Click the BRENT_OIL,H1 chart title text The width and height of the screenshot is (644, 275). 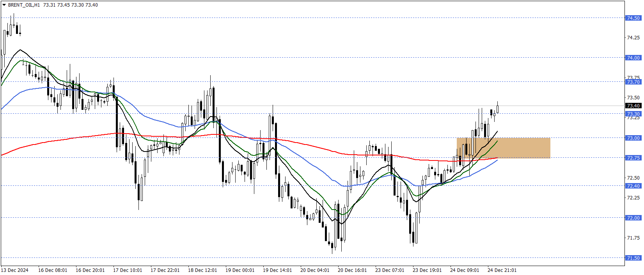(x=24, y=5)
